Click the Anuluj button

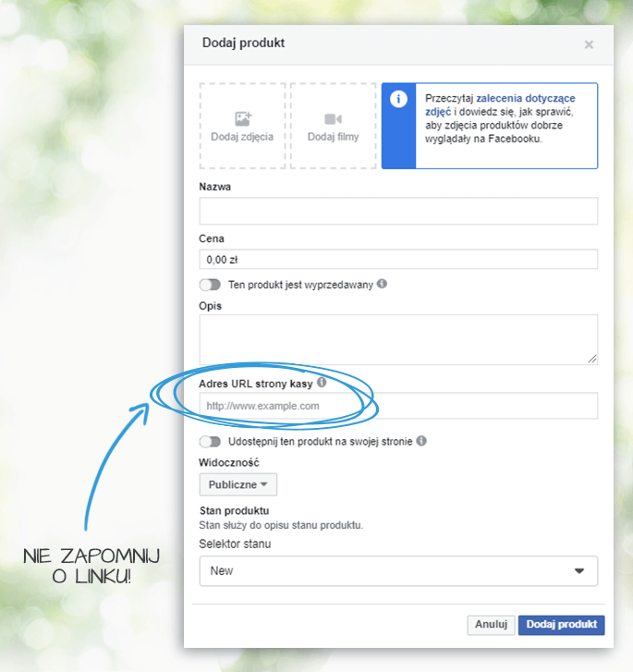point(491,625)
